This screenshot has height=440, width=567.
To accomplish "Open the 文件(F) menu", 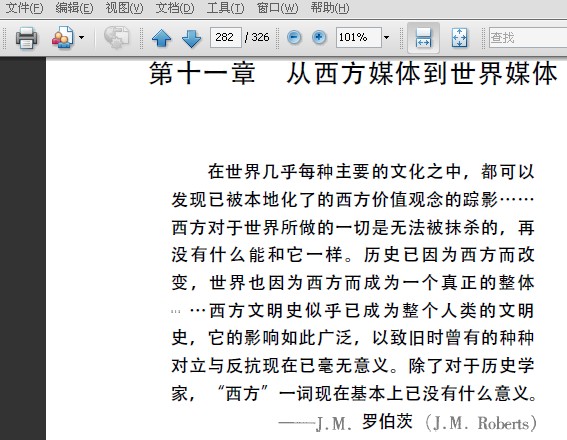I will pyautogui.click(x=24, y=8).
